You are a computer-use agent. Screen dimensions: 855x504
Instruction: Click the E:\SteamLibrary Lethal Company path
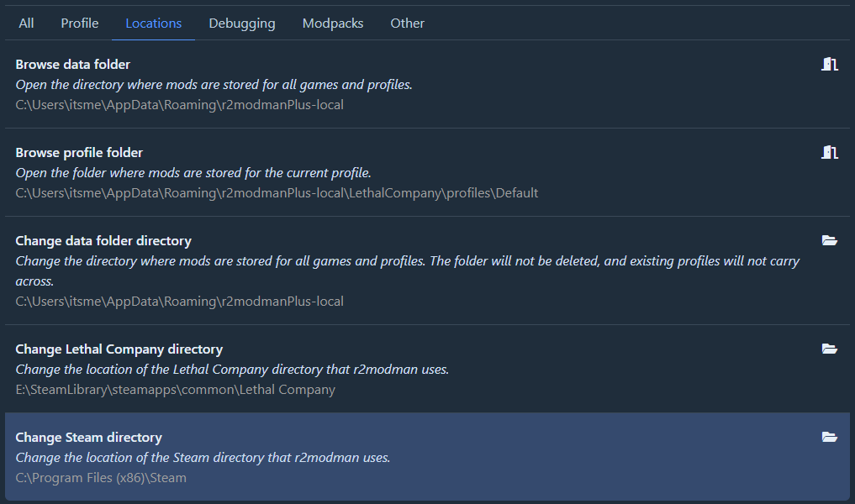pos(175,390)
